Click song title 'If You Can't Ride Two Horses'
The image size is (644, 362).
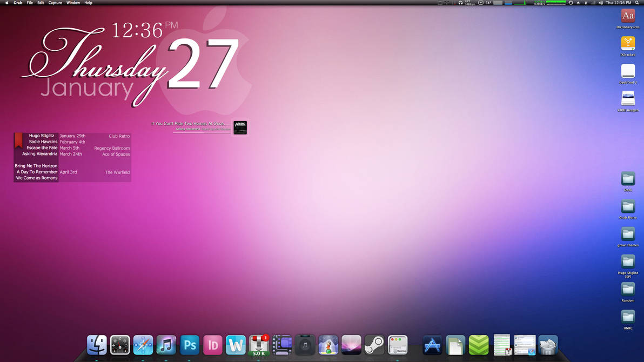point(189,123)
